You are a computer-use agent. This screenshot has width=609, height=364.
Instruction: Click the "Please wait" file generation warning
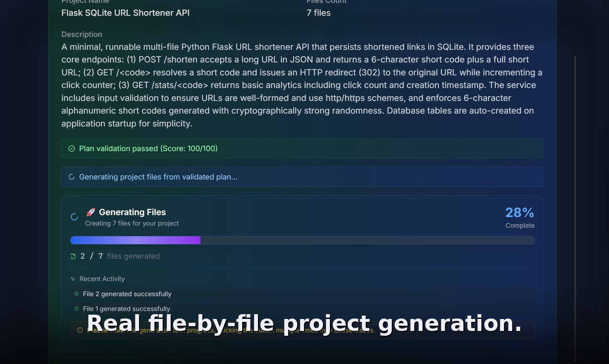302,330
